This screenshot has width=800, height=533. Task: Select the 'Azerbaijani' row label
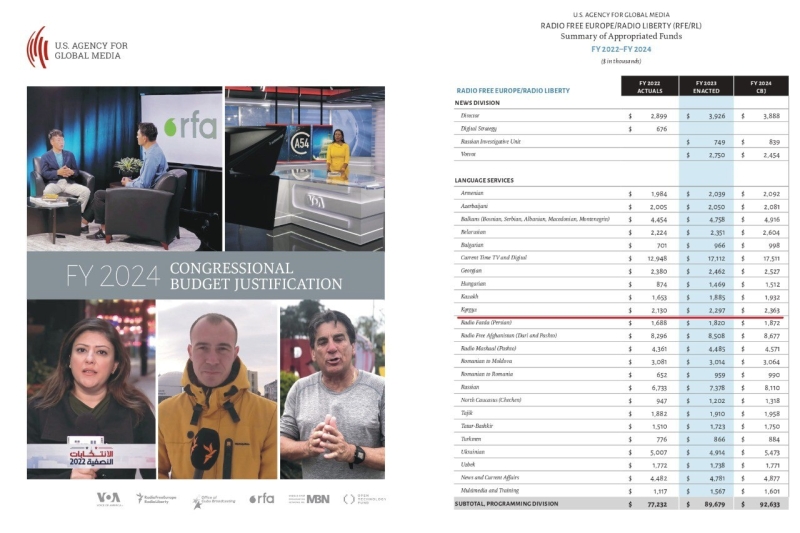click(x=474, y=206)
